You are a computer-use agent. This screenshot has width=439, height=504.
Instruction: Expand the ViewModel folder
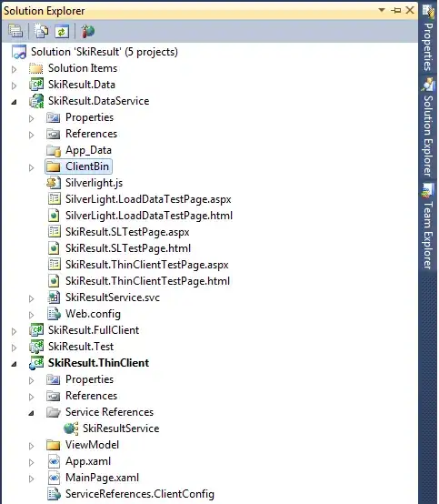click(x=31, y=446)
